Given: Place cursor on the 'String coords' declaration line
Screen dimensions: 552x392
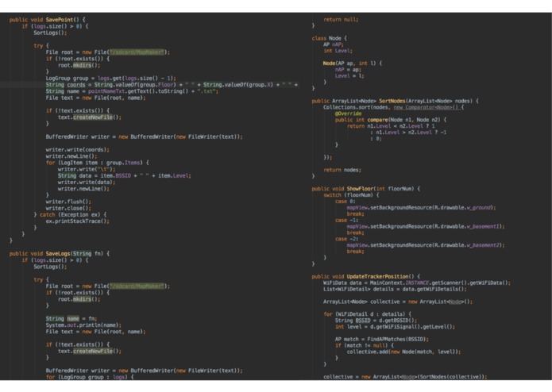Looking at the screenshot, I should pos(172,85).
